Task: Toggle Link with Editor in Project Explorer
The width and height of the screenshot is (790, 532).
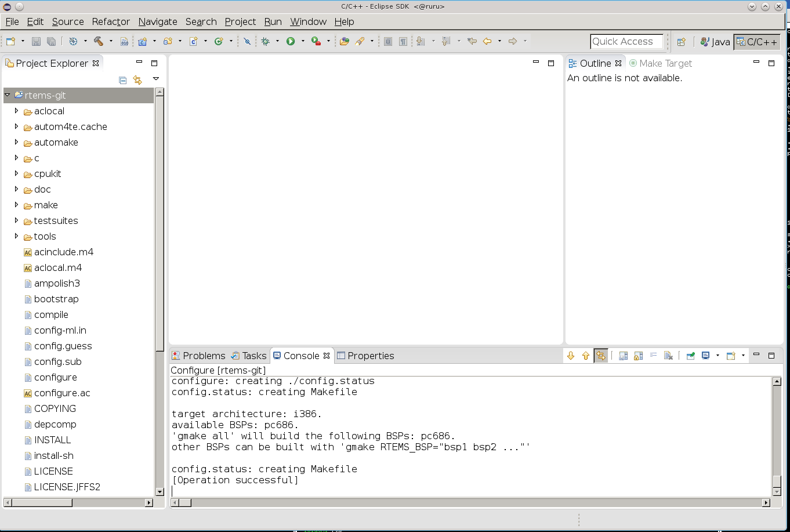Action: pos(137,80)
